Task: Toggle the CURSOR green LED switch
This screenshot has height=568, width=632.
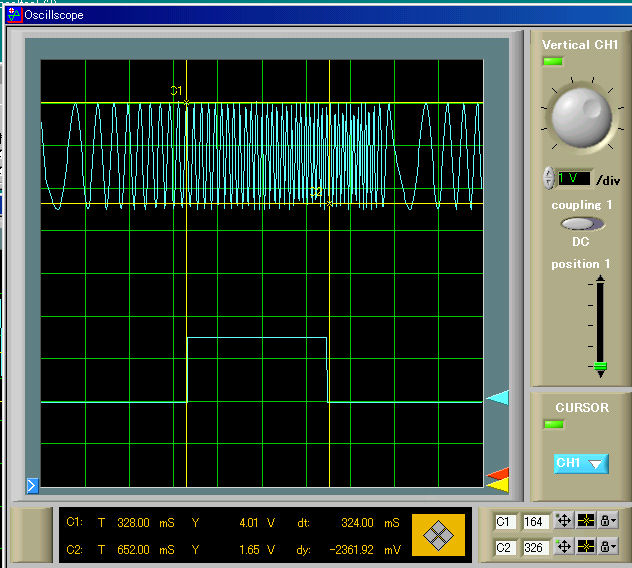Action: [x=554, y=424]
